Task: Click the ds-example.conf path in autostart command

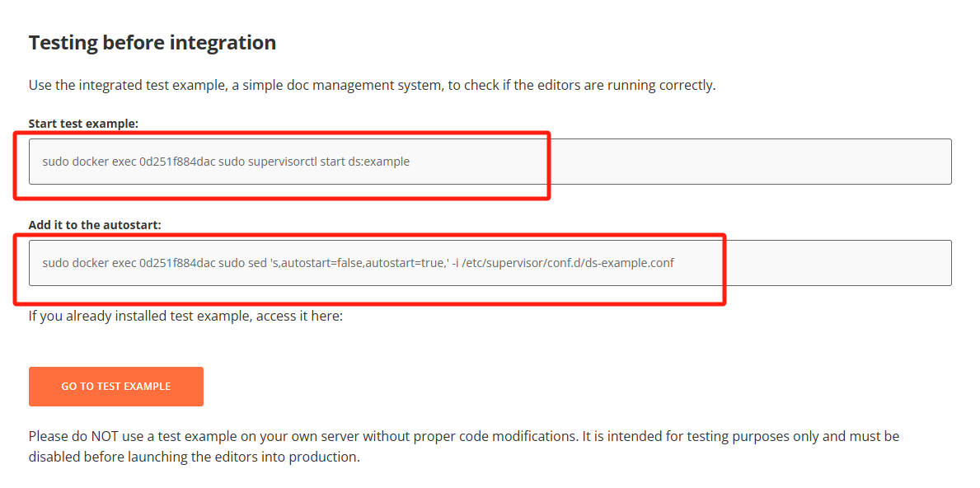Action: [x=569, y=263]
